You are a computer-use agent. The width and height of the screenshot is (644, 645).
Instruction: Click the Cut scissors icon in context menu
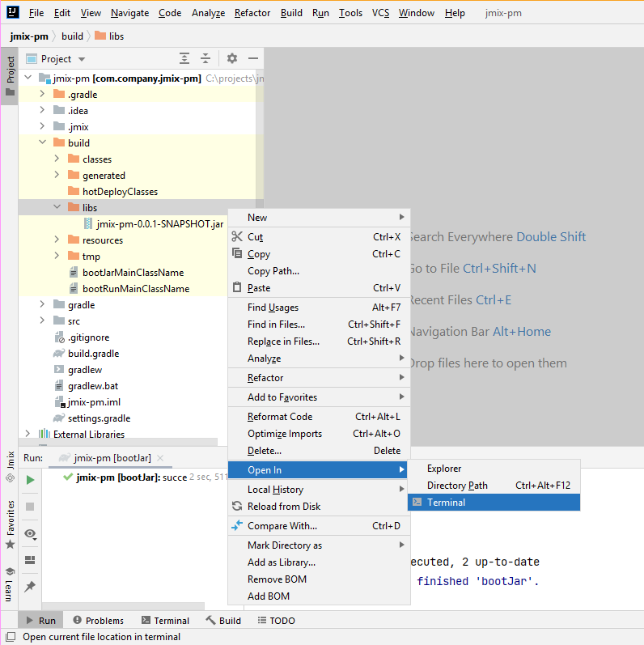click(237, 236)
